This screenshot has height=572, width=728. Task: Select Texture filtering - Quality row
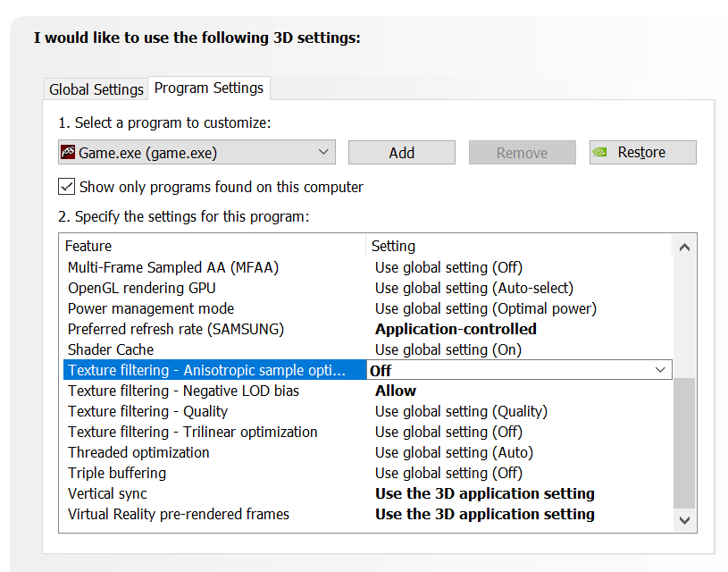(x=147, y=411)
